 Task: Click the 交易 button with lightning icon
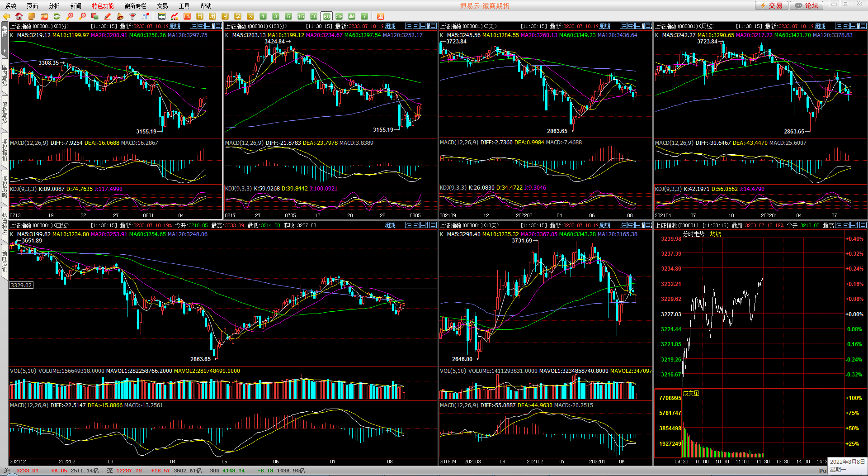pyautogui.click(x=772, y=5)
